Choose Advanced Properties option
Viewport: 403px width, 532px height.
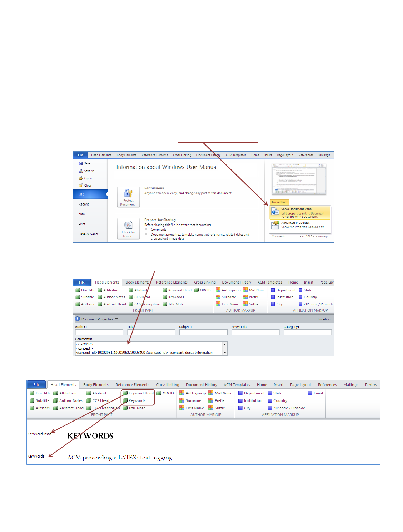point(300,225)
